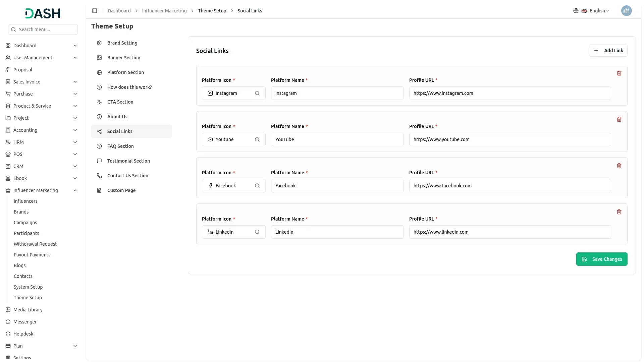The image size is (644, 362).
Task: Open the English language dropdown
Action: 599,11
